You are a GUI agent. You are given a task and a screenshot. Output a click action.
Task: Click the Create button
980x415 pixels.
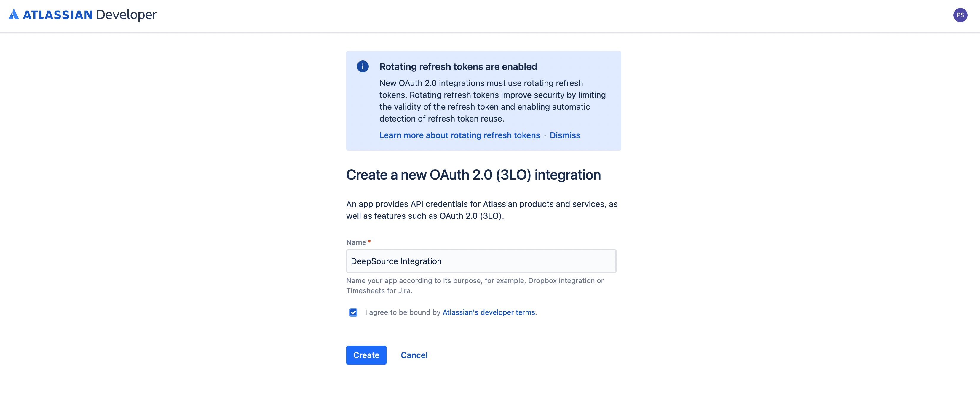pos(366,355)
